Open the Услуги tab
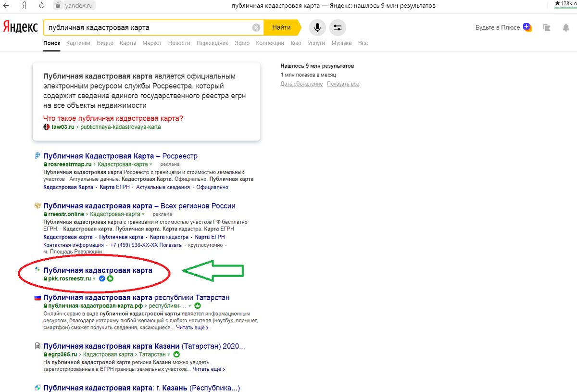Viewport: 577px width, 392px height. tap(316, 43)
